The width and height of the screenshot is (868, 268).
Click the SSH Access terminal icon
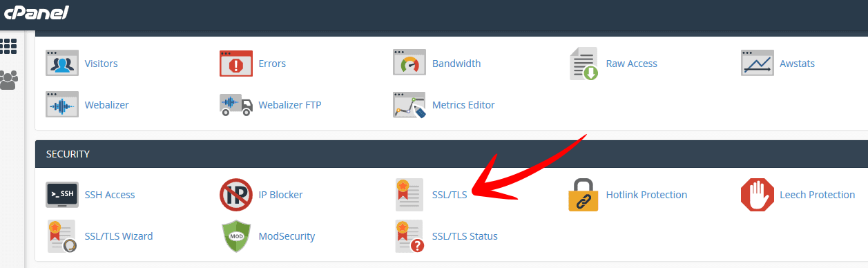(62, 195)
